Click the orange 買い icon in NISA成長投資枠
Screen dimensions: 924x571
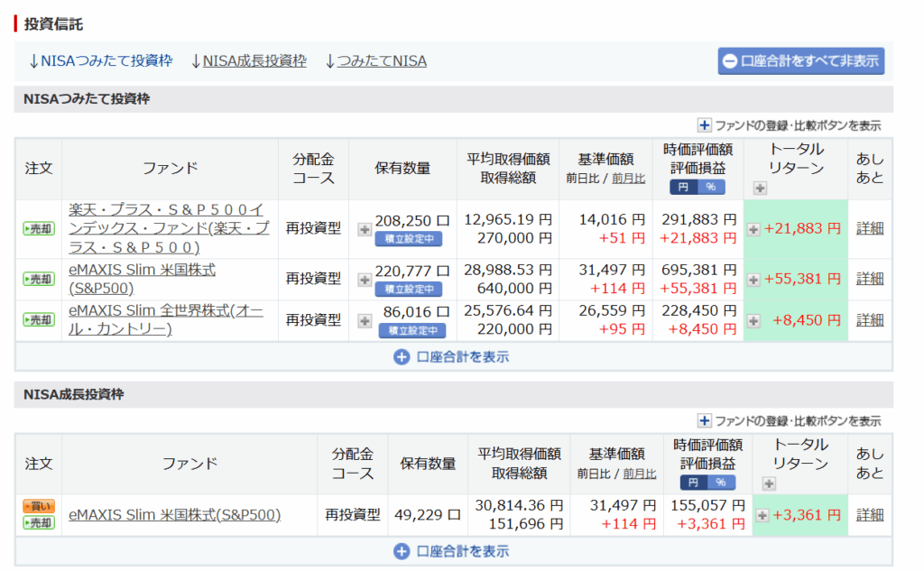[x=38, y=506]
